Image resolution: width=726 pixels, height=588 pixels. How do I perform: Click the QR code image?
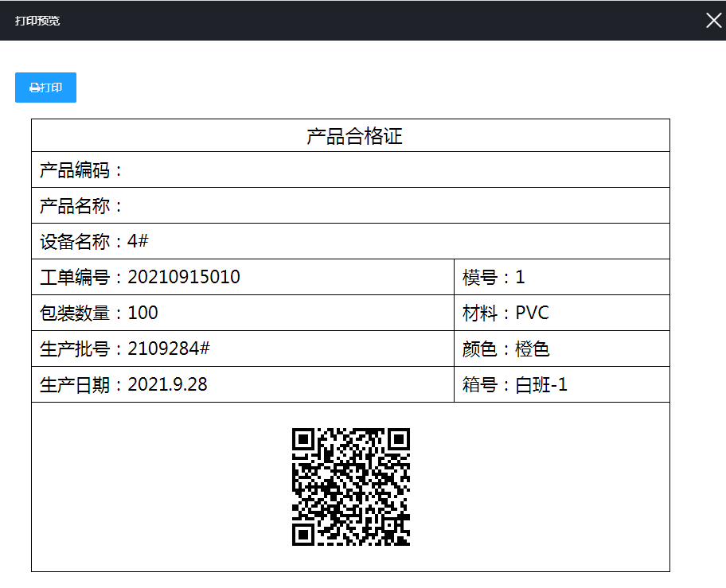coord(351,487)
